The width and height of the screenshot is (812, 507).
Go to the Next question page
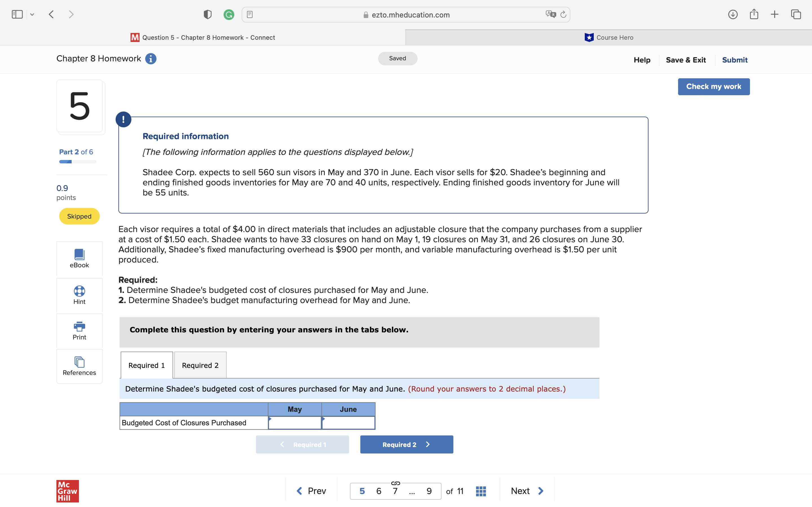pyautogui.click(x=526, y=491)
